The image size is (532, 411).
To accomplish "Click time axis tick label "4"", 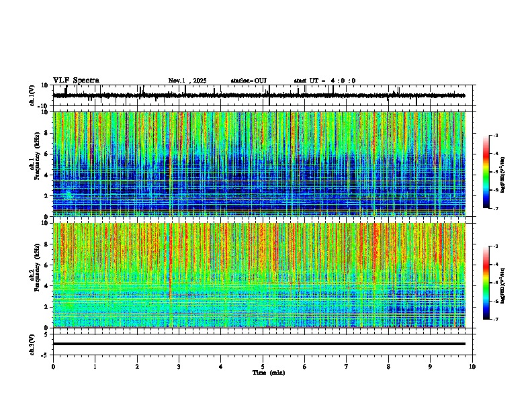I will click(x=221, y=367).
